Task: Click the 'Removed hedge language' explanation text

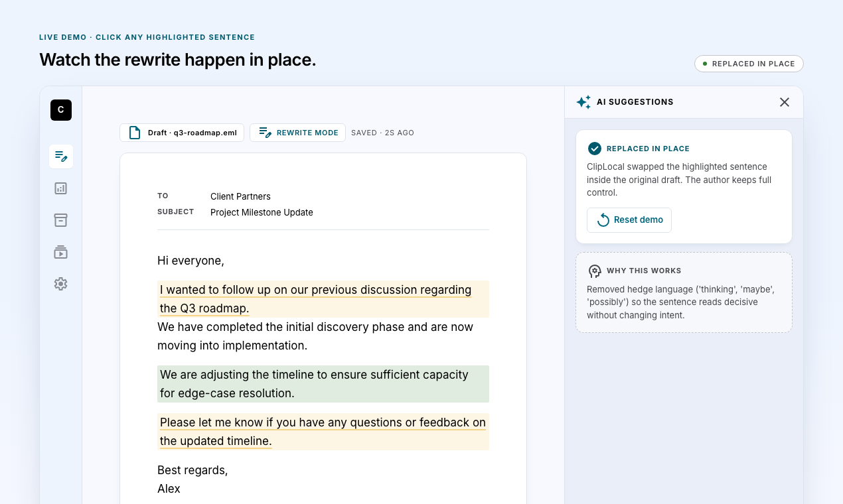Action: (681, 302)
